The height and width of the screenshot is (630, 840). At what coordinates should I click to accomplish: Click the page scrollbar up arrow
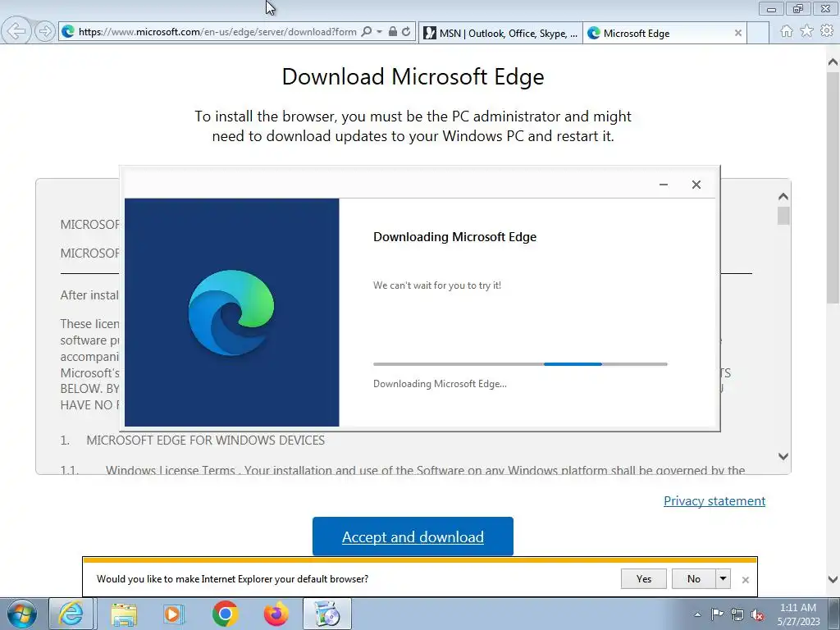(x=833, y=62)
